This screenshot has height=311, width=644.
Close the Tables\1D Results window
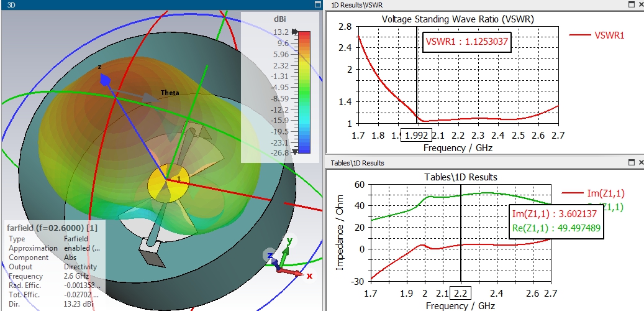[x=641, y=162]
